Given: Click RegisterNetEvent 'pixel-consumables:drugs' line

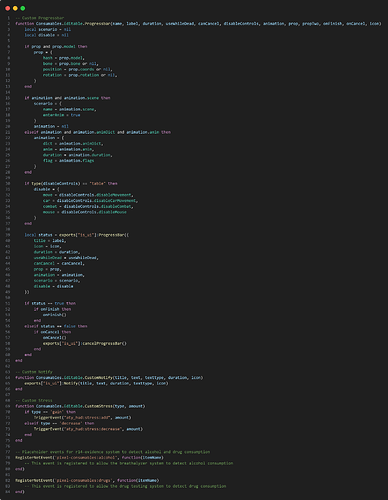Looking at the screenshot, I should coord(87,480).
